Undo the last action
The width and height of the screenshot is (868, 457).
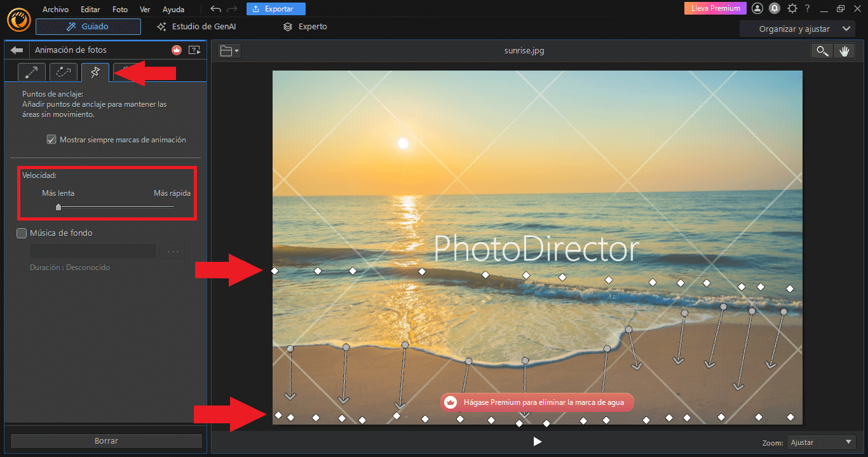(216, 9)
